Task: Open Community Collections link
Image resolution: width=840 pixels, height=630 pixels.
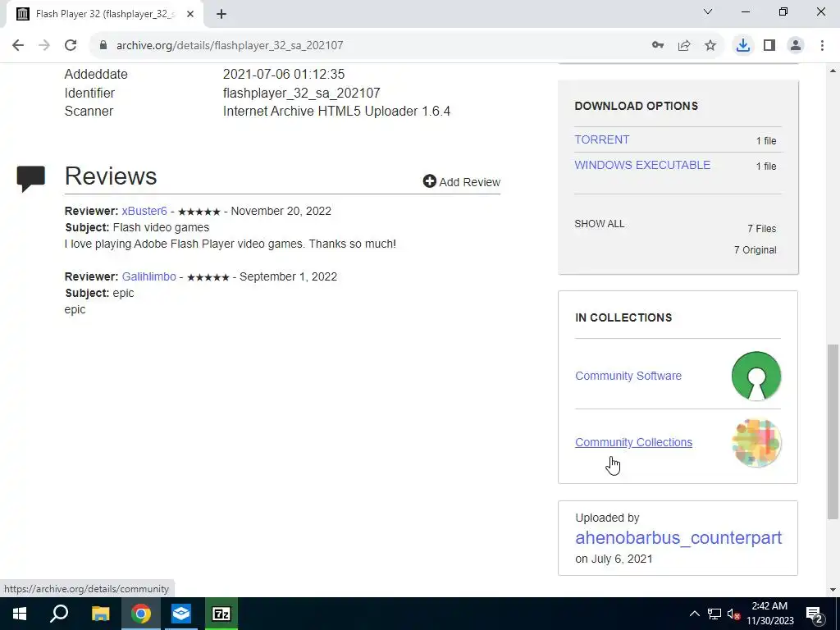Action: click(633, 442)
